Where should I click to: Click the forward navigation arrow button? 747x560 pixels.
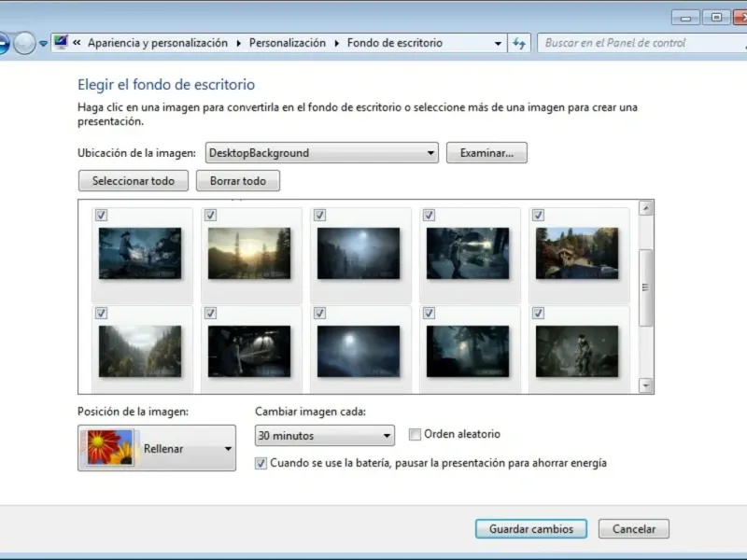(24, 43)
